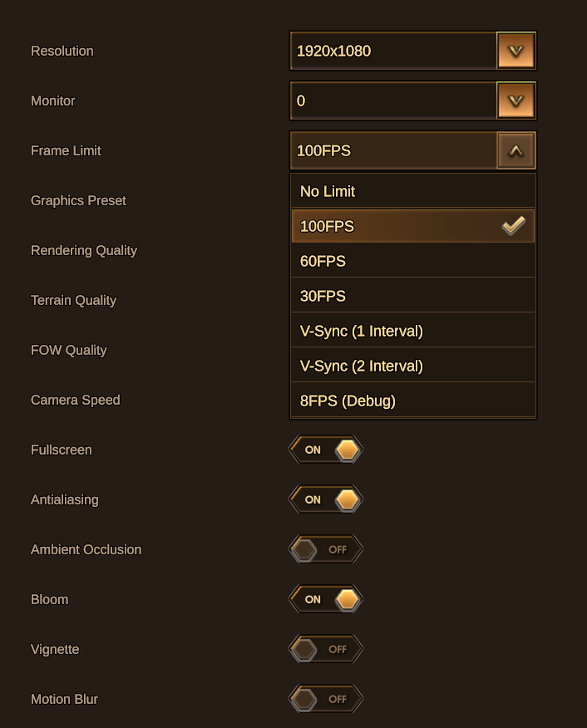Screen dimensions: 587x728
Task: Turn on Motion Blur
Action: pyautogui.click(x=326, y=699)
